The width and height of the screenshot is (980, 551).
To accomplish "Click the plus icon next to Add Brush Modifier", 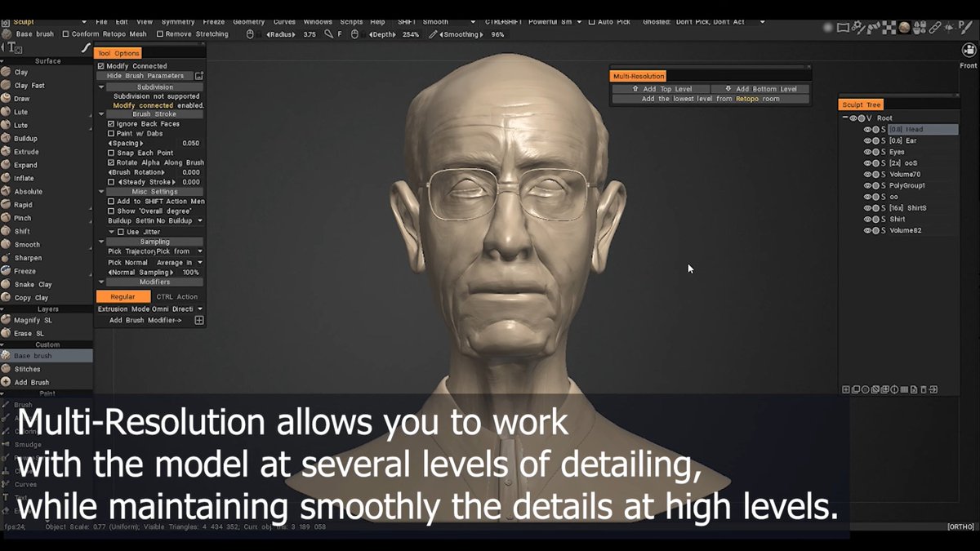I will (x=198, y=321).
